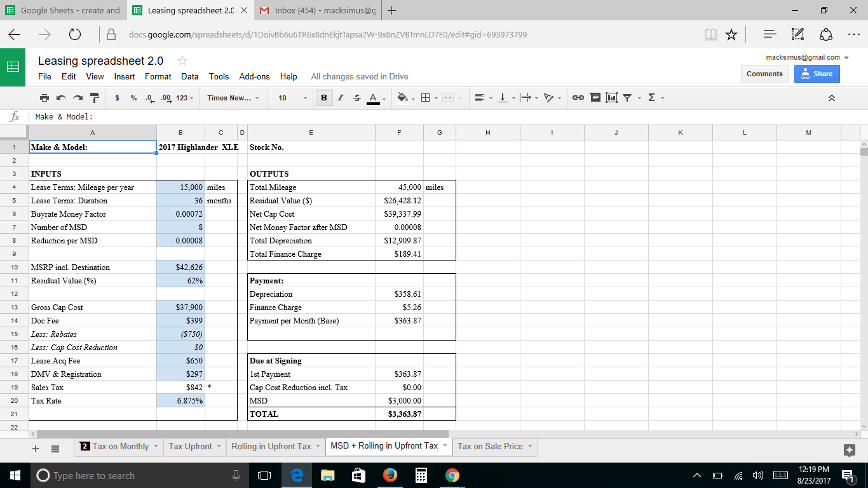868x488 pixels.
Task: Insert a chart
Action: (x=611, y=98)
